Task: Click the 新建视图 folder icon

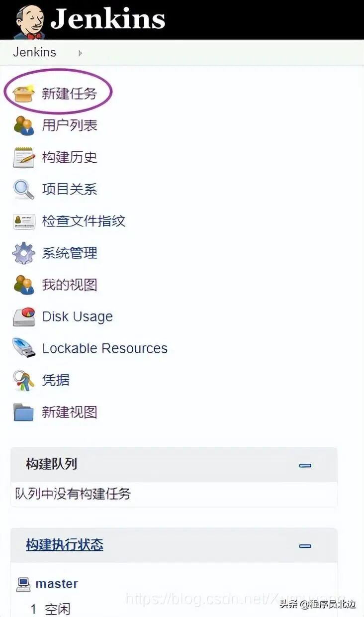Action: click(x=23, y=412)
